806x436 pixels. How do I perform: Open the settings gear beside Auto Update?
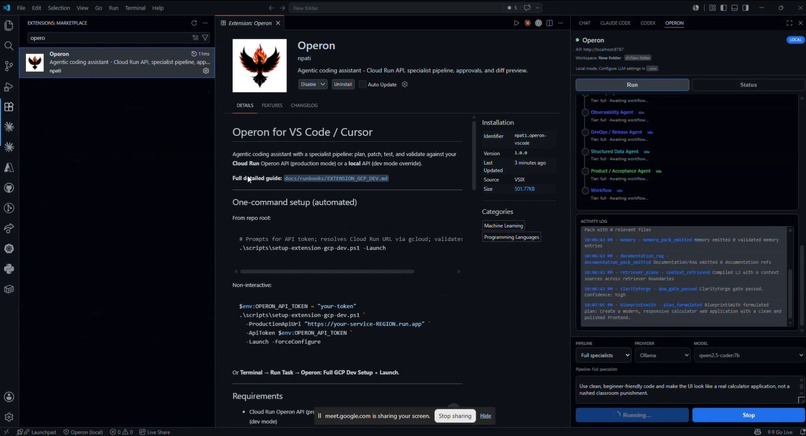(405, 84)
